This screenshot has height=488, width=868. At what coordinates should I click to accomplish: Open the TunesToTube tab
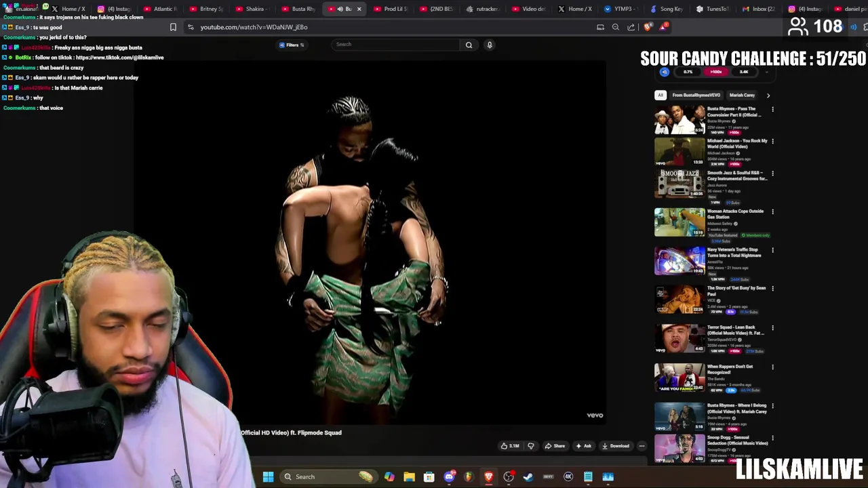pos(713,9)
